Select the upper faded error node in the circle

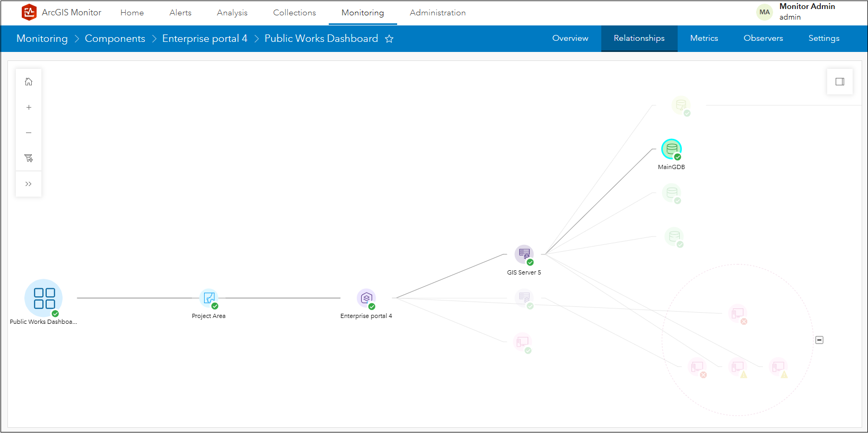tap(738, 314)
